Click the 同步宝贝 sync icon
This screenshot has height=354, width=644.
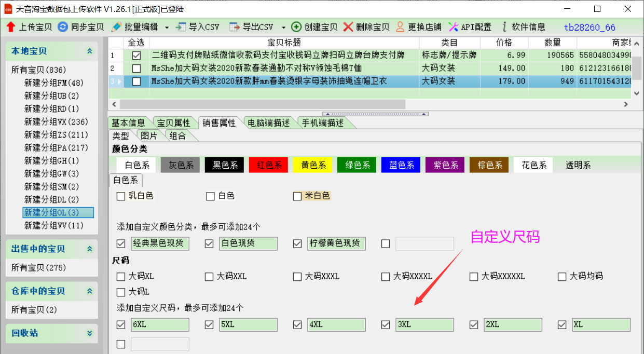click(63, 27)
